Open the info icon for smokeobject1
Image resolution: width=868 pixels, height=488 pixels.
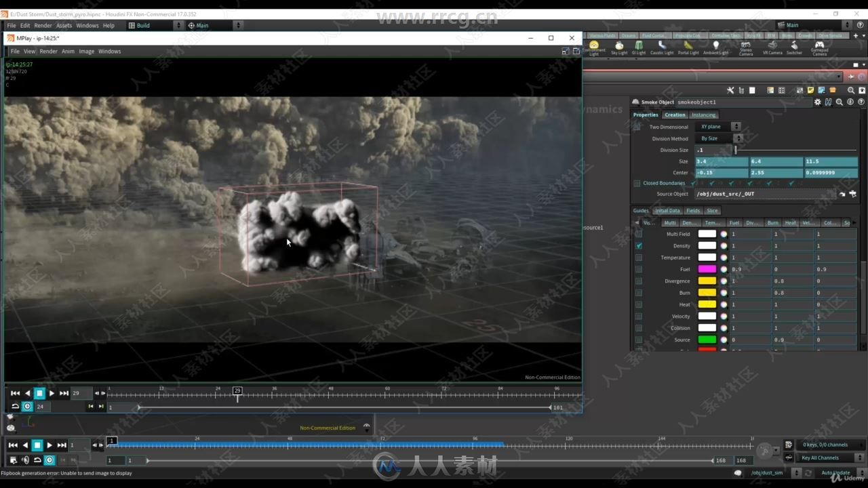coord(850,102)
